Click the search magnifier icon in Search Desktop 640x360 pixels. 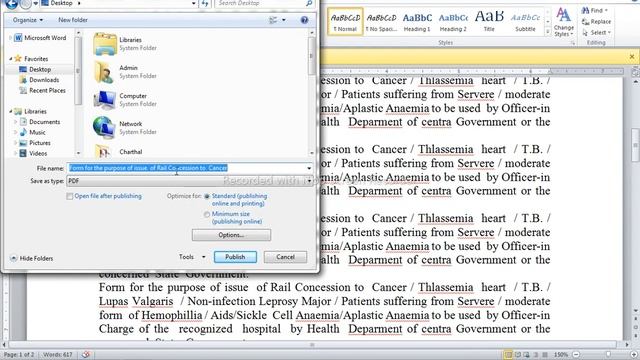309,3
